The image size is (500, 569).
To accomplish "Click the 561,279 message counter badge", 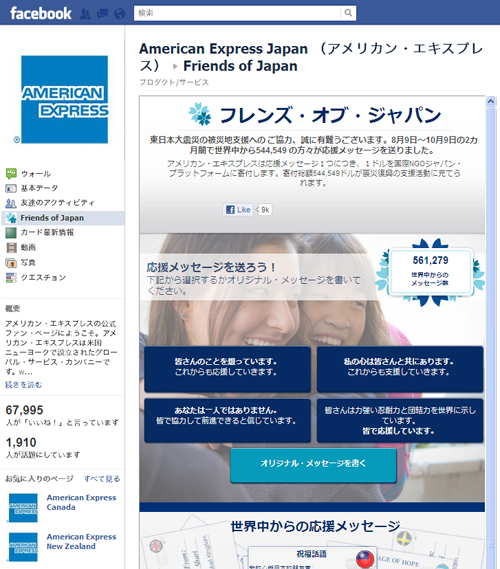I will pos(430,271).
